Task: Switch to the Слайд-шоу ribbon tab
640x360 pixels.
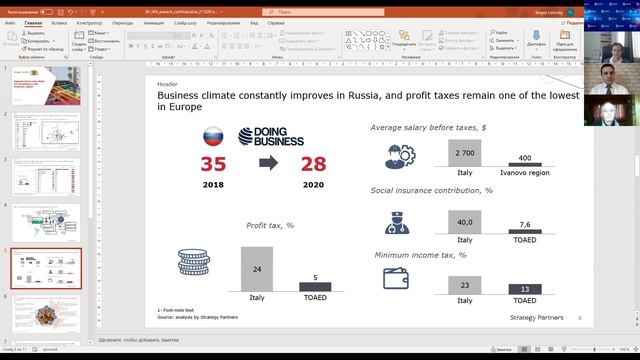Action: tap(185, 23)
